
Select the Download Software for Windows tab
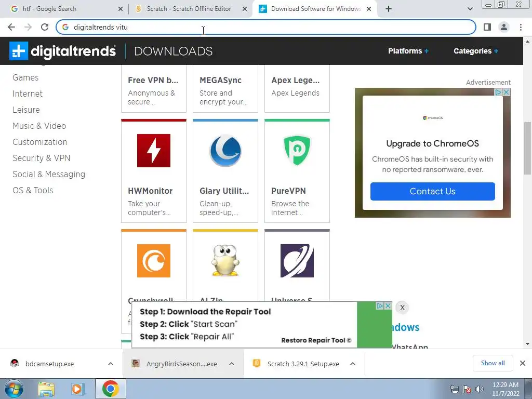pos(314,9)
